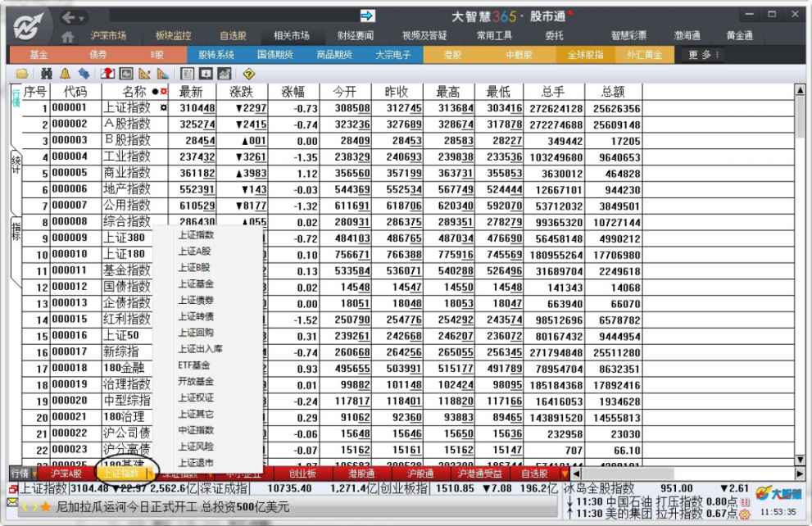812x526 pixels.
Task: Click the vertical scrollbar up arrow
Action: pos(800,90)
